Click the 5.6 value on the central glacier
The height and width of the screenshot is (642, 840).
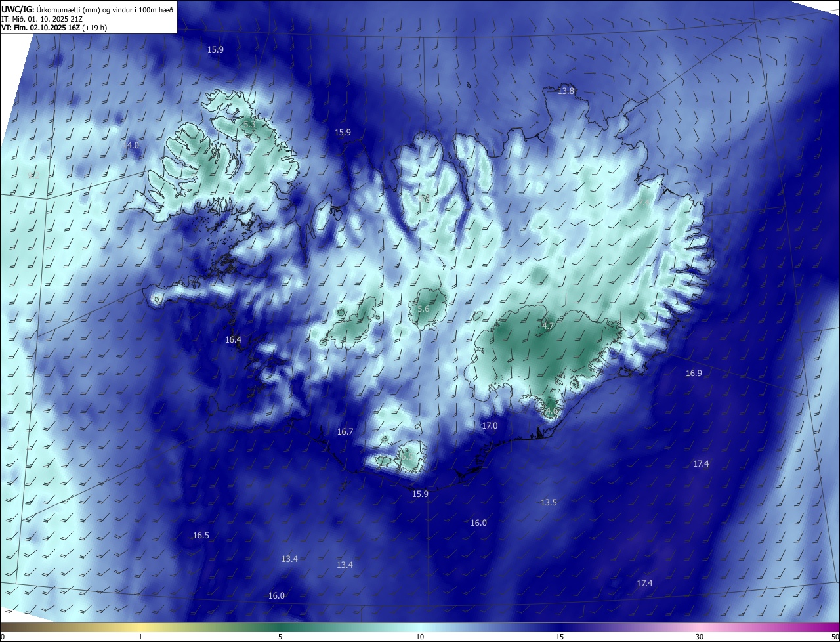(423, 309)
